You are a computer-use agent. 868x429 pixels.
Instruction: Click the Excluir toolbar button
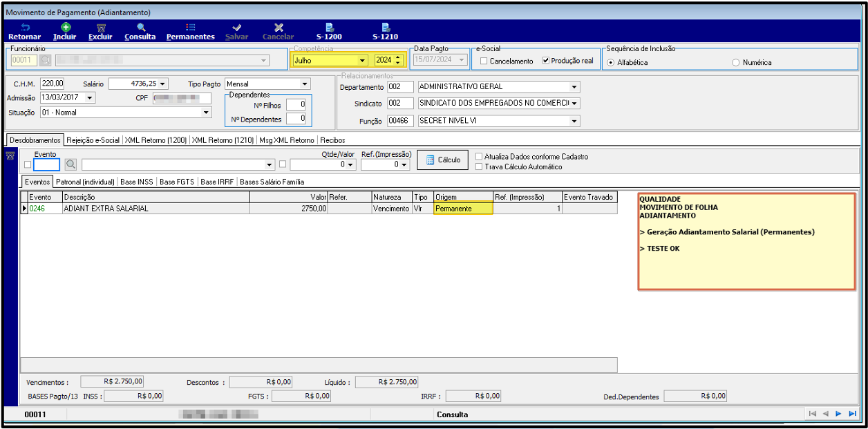(x=100, y=32)
